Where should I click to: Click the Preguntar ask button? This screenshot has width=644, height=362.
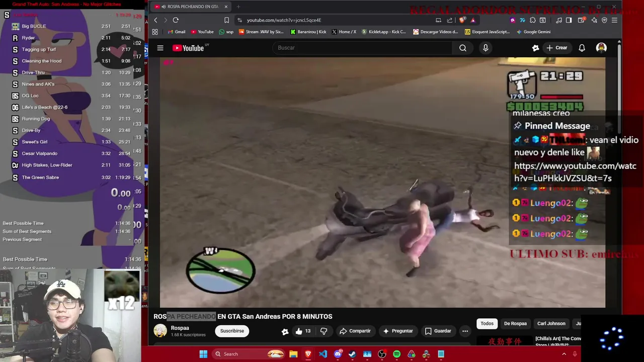click(397, 331)
